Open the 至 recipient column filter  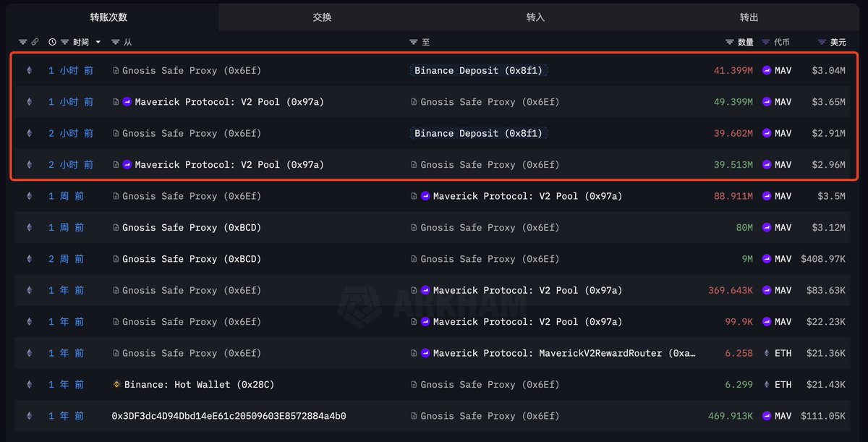point(414,43)
